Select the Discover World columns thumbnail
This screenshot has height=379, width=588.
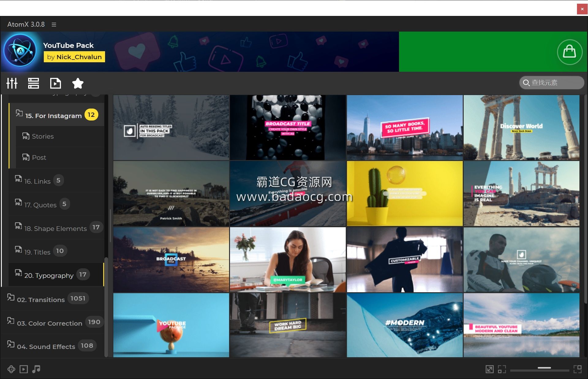pyautogui.click(x=521, y=128)
